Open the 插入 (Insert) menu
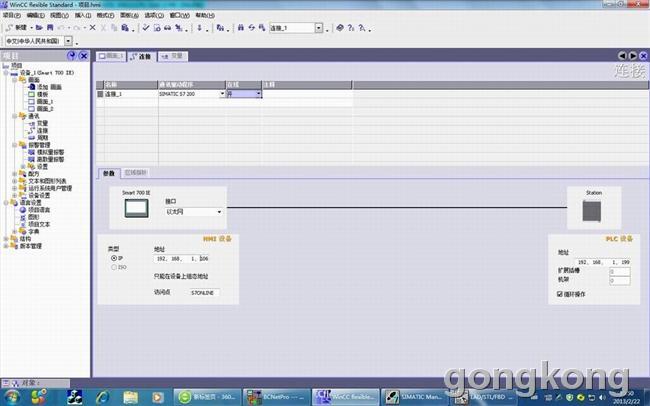The height and width of the screenshot is (406, 650). point(83,15)
